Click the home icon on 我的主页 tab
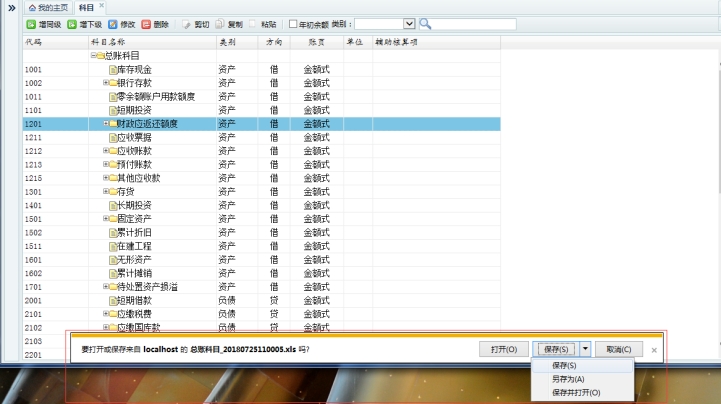The image size is (721, 404). point(31,7)
